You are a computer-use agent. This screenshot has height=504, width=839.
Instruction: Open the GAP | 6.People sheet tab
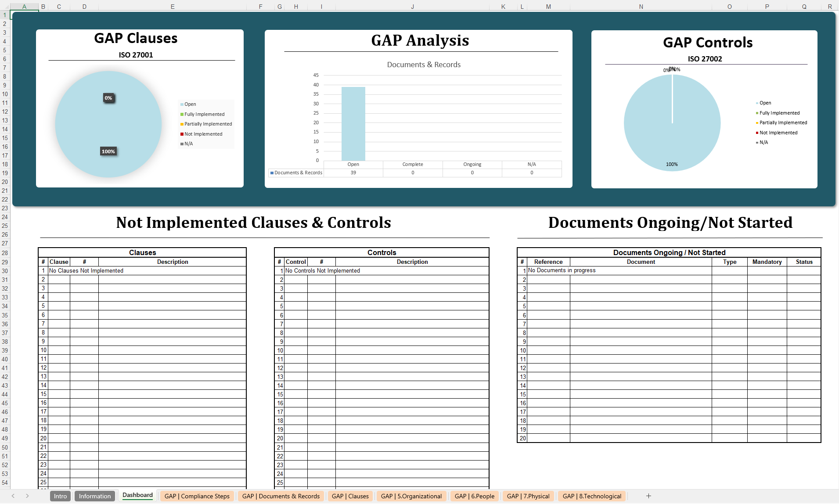(475, 496)
